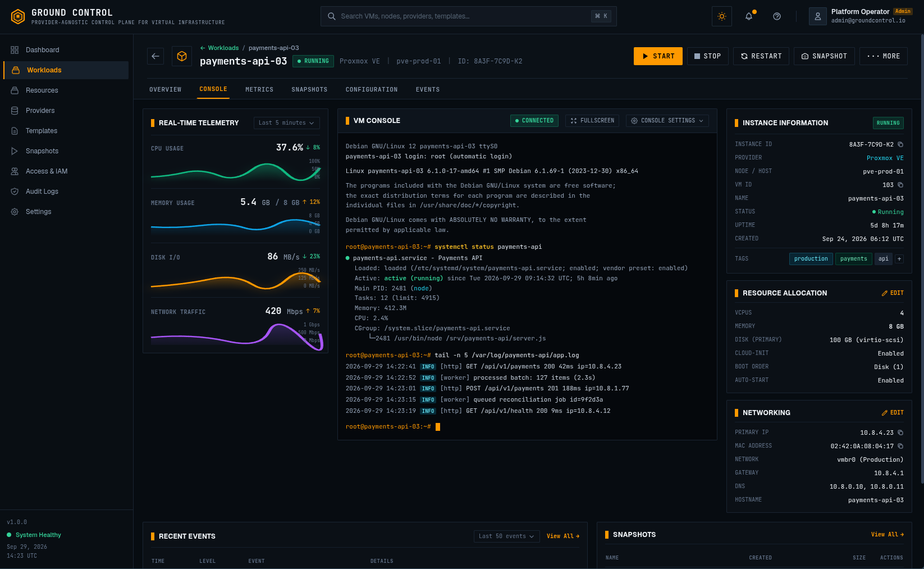
Task: Click the payments-api-03 cube icon
Action: [182, 56]
